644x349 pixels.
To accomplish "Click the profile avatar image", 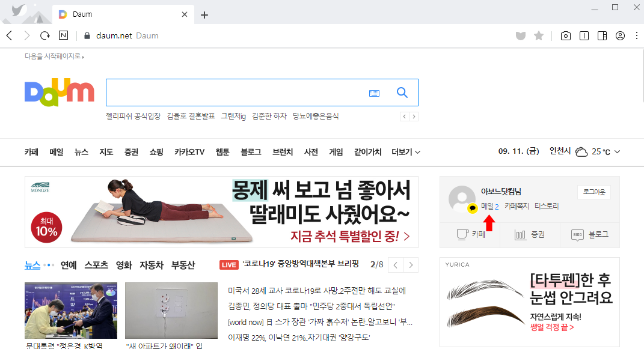I will (x=462, y=199).
